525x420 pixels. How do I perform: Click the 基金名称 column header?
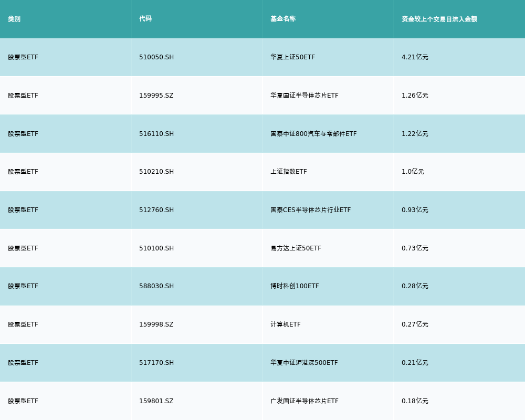(x=283, y=19)
